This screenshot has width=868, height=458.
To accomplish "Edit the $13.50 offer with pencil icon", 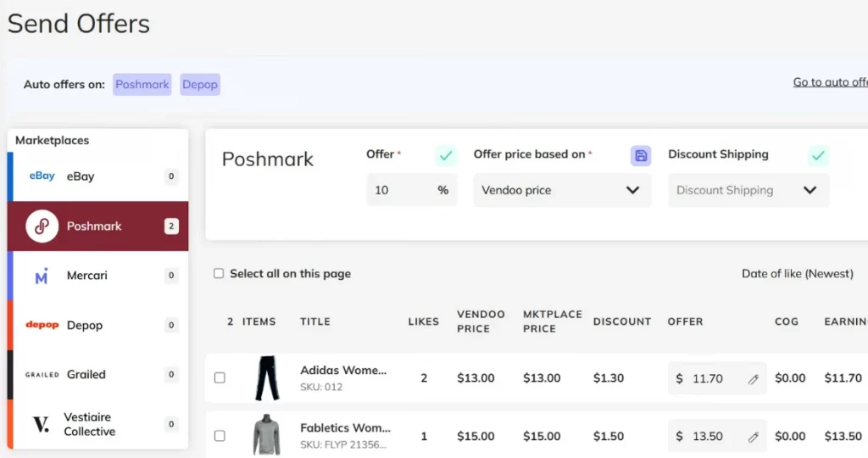I will coord(754,438).
